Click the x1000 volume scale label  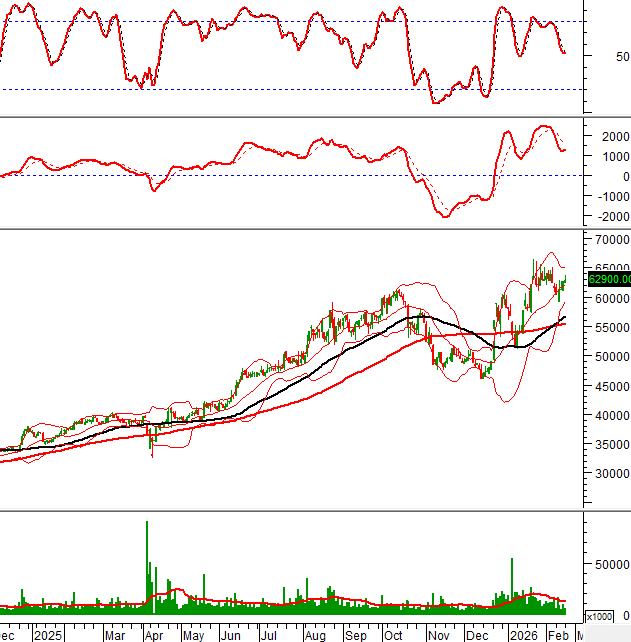(601, 615)
